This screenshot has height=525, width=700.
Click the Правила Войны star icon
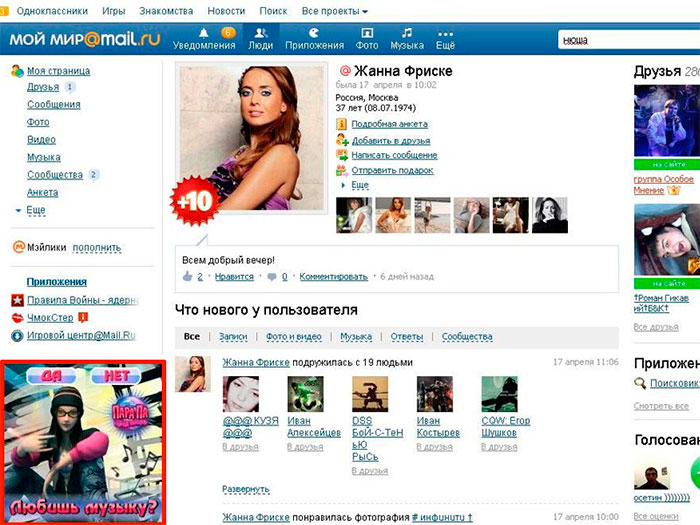click(17, 300)
